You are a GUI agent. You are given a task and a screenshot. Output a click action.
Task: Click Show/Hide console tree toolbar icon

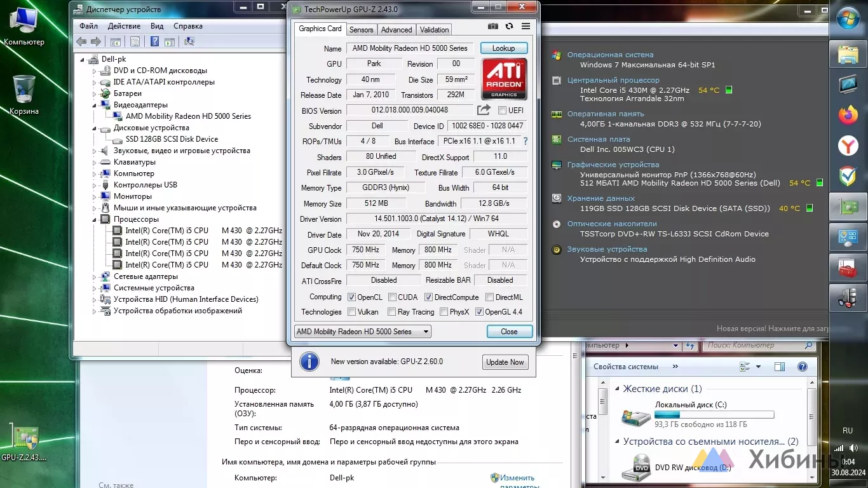click(x=116, y=42)
